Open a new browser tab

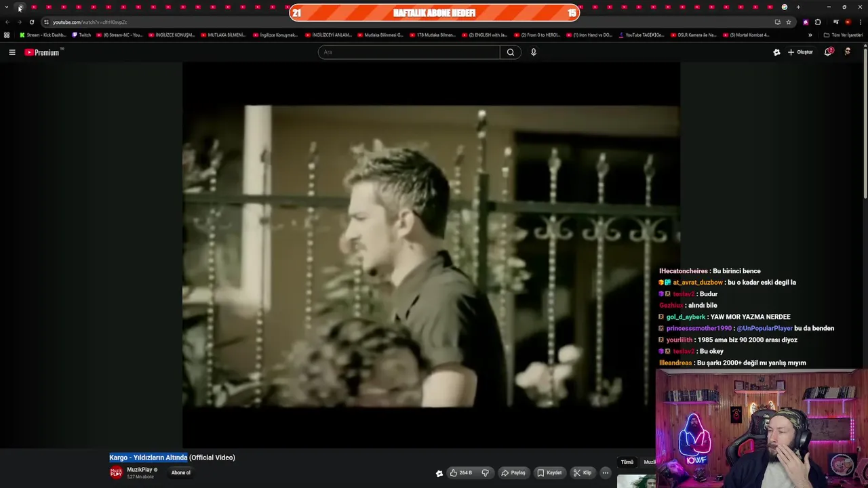(798, 7)
